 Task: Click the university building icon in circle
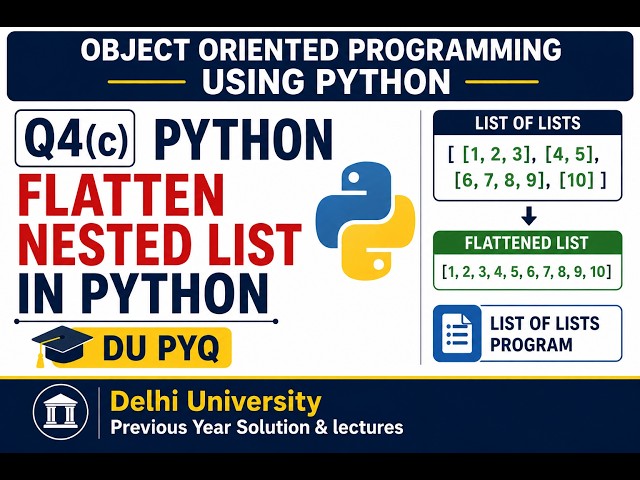coord(60,412)
